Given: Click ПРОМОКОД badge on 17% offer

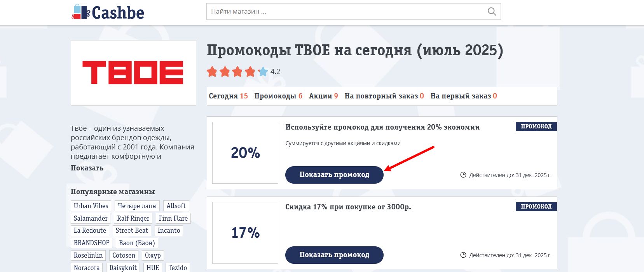Looking at the screenshot, I should pos(536,207).
